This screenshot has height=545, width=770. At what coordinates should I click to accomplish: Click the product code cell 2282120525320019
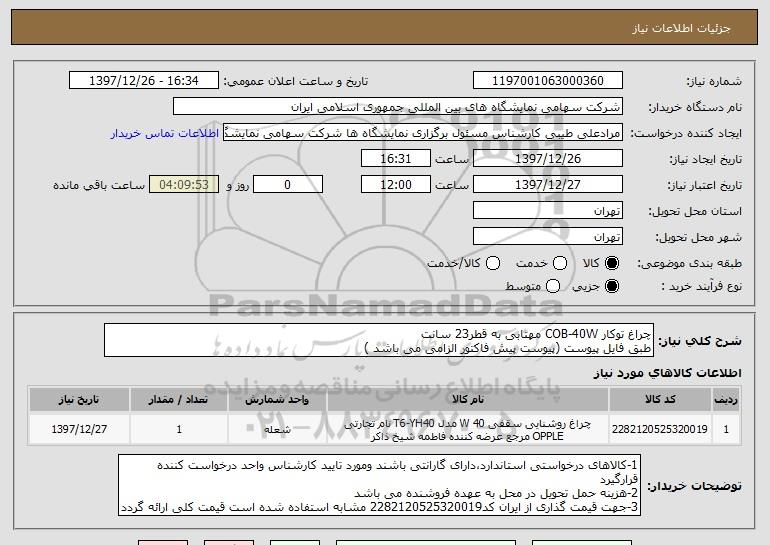tap(660, 429)
